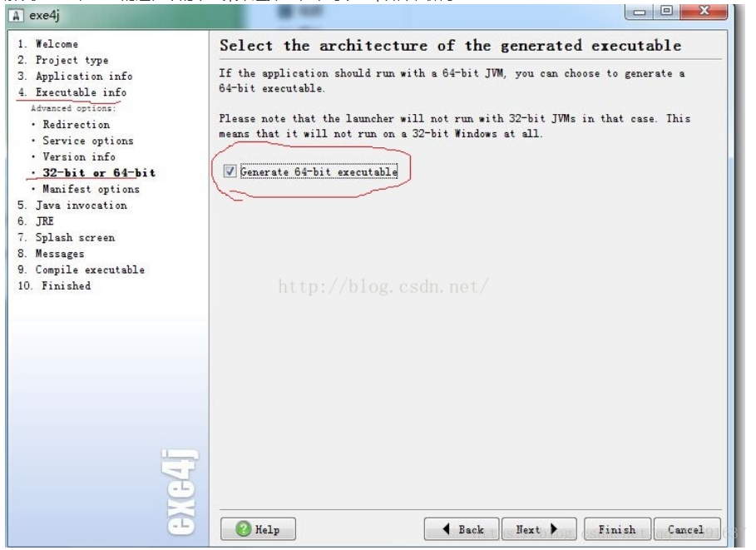Viewport: 756px width, 550px height.
Task: Go to the Splash screen step
Action: (67, 238)
